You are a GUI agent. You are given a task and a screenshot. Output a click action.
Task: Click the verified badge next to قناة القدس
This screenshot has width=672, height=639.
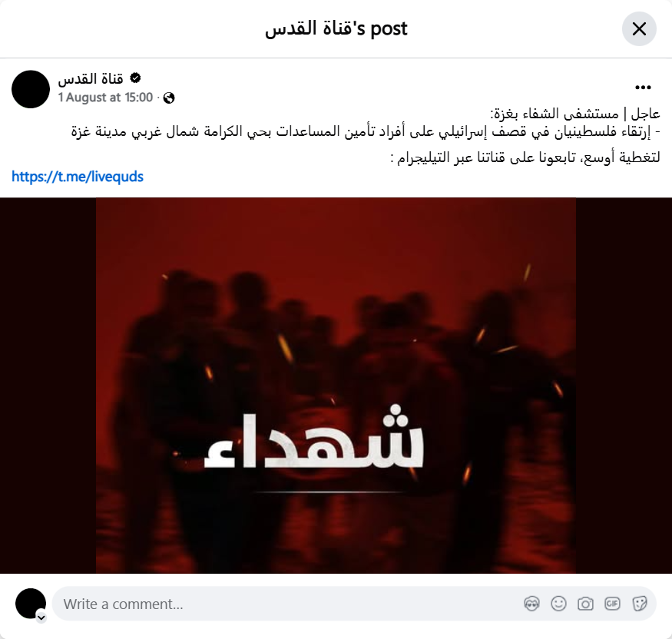coord(135,78)
